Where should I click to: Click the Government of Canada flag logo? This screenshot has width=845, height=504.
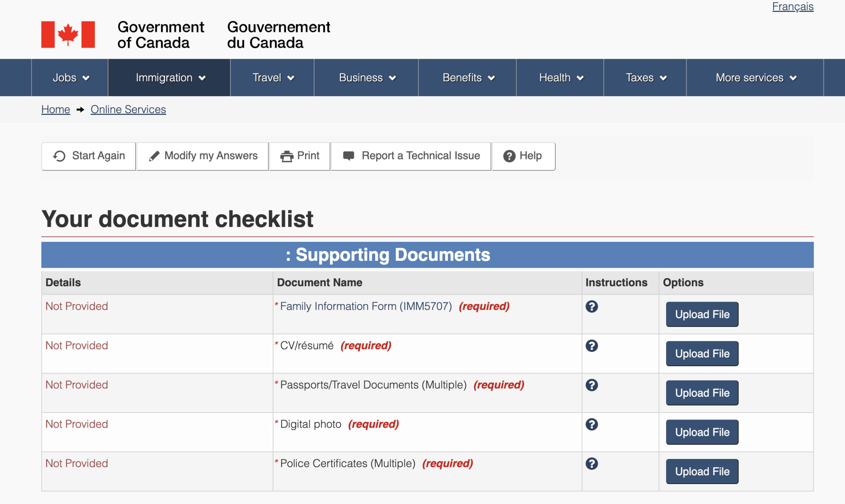pyautogui.click(x=68, y=34)
